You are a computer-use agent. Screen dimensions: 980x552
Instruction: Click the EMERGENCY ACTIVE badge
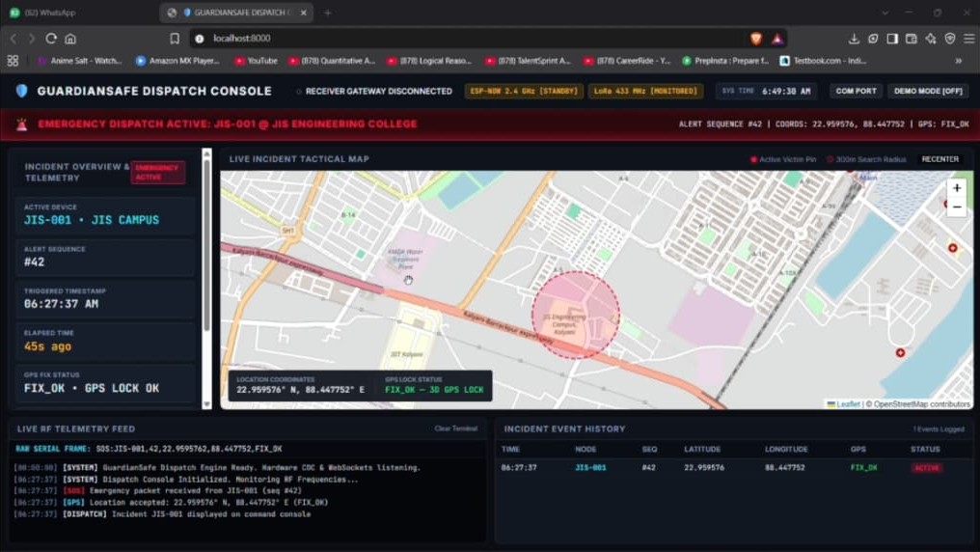point(157,173)
